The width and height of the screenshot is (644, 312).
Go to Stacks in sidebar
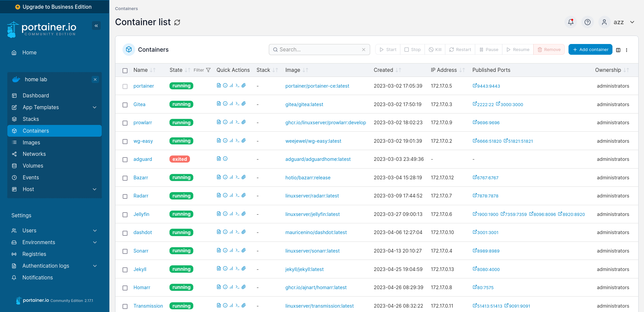point(54,119)
